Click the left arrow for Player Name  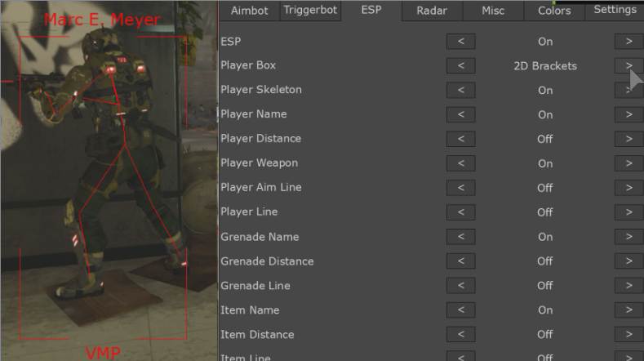[x=461, y=114]
